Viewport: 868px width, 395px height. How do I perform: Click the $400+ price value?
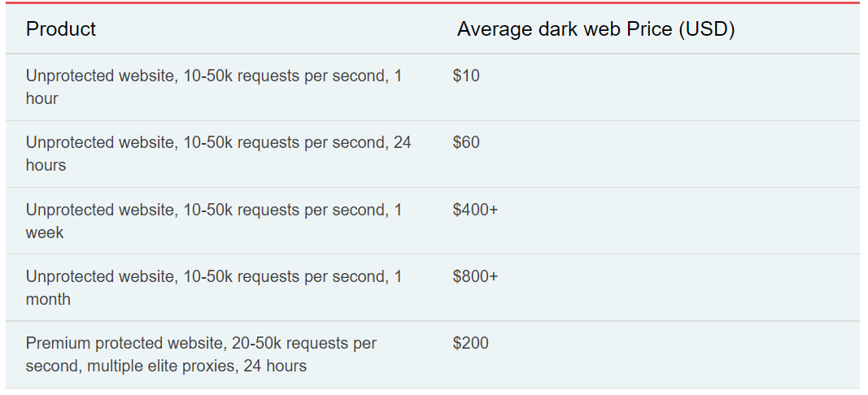[475, 210]
